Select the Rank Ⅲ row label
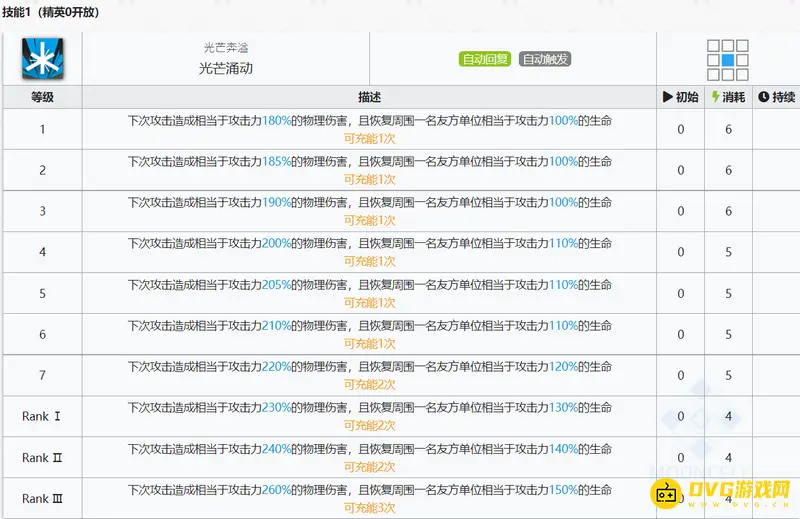 [42, 499]
